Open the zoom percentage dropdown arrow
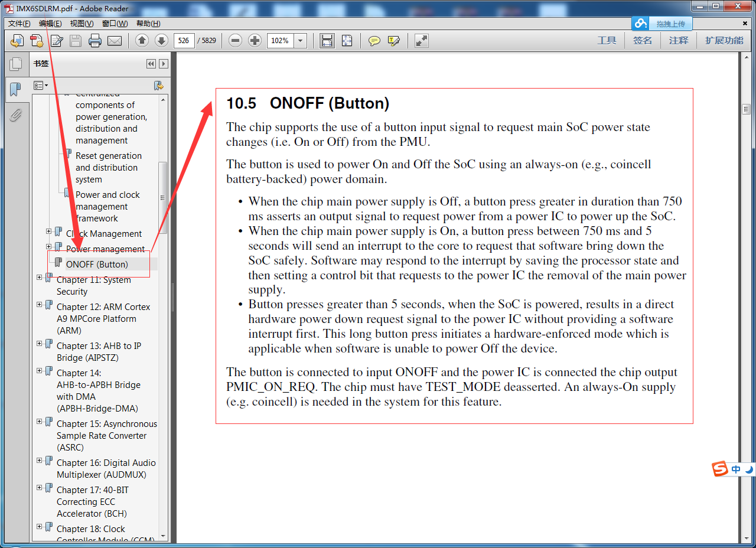Viewport: 756px width, 548px height. coord(301,41)
